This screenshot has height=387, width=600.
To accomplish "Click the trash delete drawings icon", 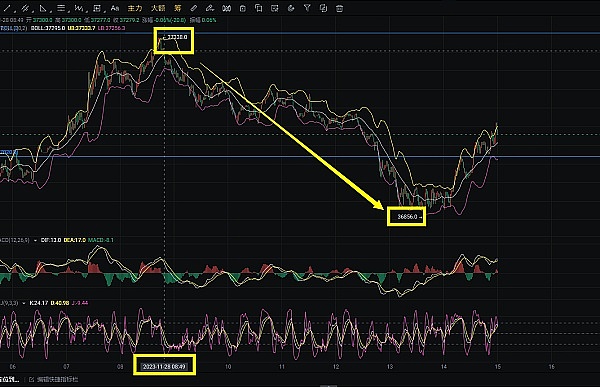I will tap(339, 8).
